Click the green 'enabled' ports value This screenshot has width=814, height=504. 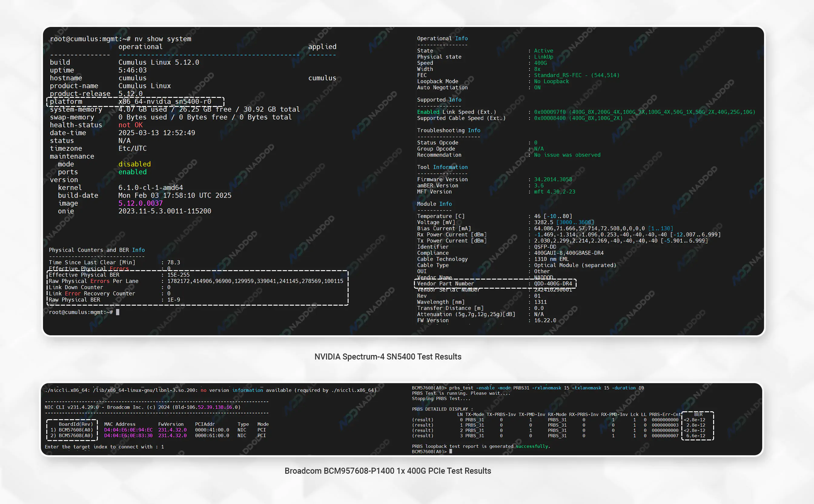pyautogui.click(x=132, y=172)
